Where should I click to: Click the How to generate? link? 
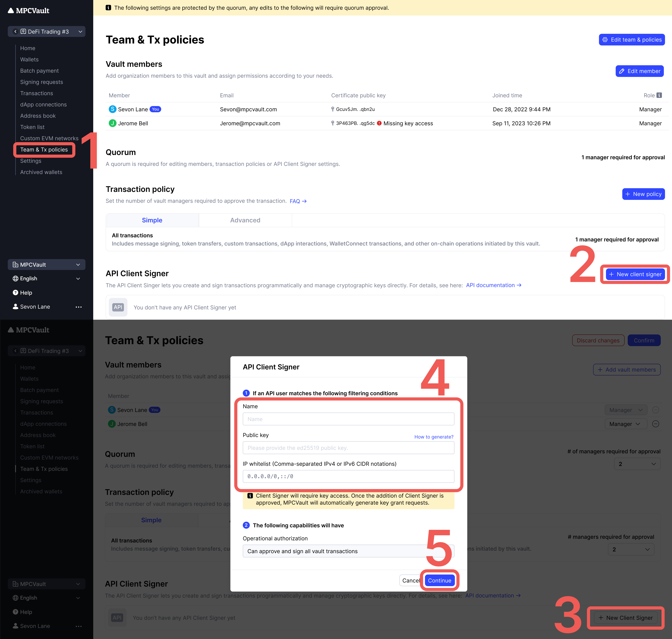click(x=433, y=437)
